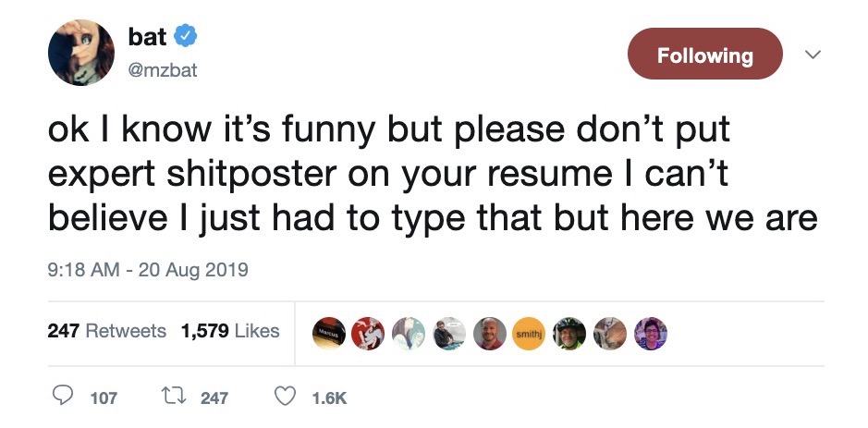
Task: Click the Marcus liker avatar
Action: coord(328,334)
